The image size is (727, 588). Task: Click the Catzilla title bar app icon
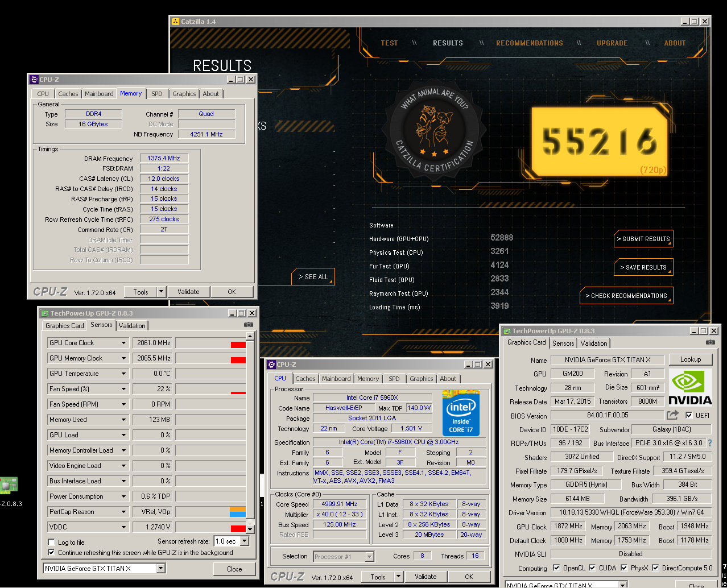[x=175, y=21]
